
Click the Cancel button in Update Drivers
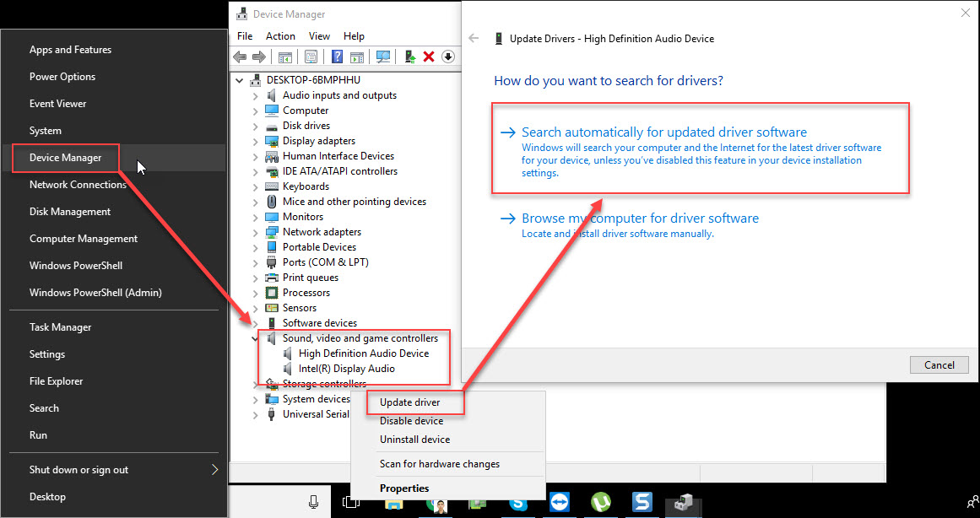(939, 365)
